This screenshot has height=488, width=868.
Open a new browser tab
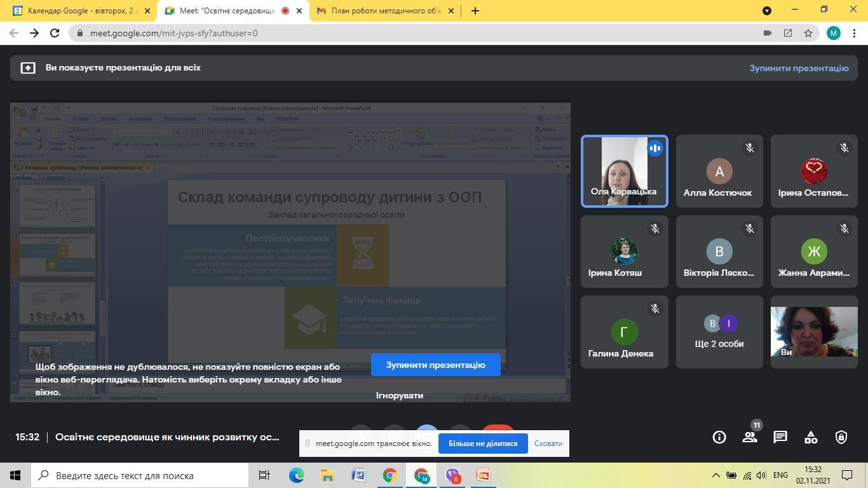pyautogui.click(x=475, y=10)
